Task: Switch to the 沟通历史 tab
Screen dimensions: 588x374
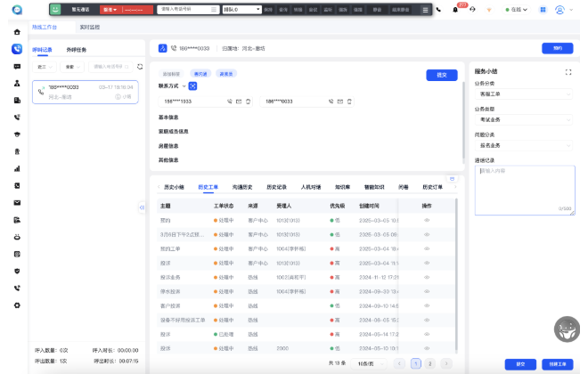Action: point(242,188)
